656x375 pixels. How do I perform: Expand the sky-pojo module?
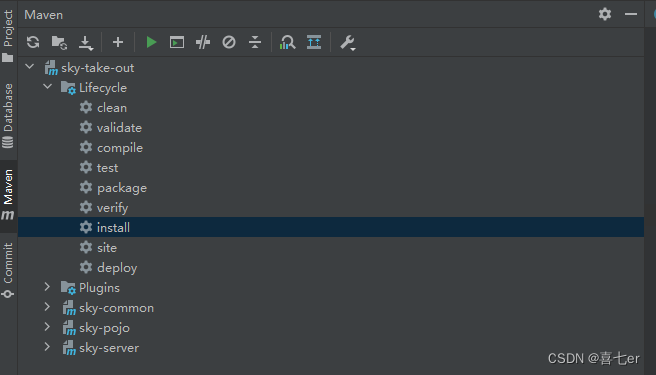click(x=47, y=327)
